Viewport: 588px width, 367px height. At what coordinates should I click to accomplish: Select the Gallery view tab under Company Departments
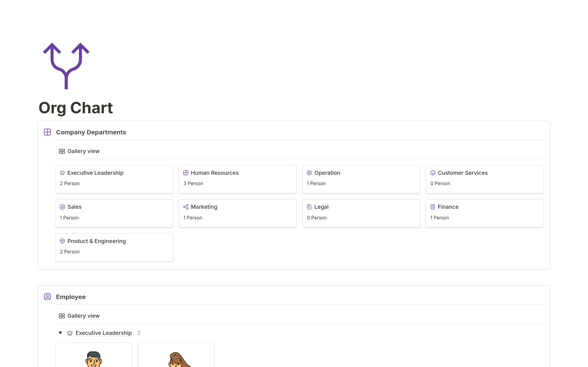pos(79,151)
